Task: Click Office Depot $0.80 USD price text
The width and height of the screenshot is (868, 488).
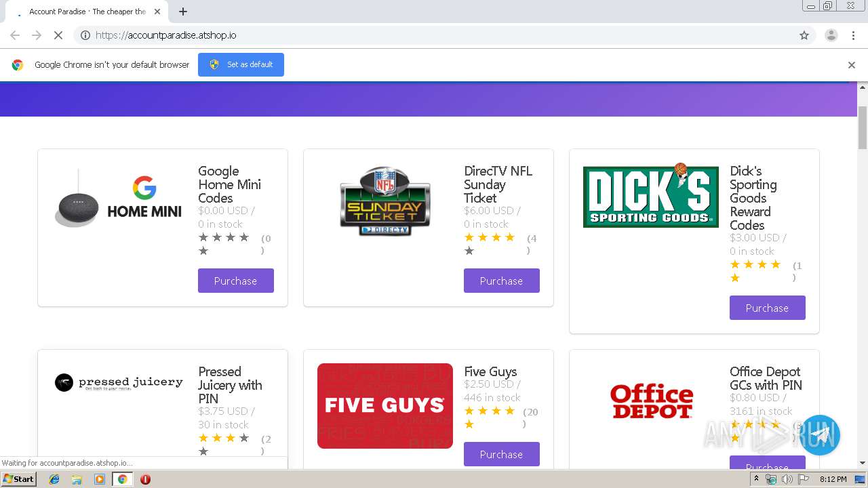Action: (x=758, y=398)
